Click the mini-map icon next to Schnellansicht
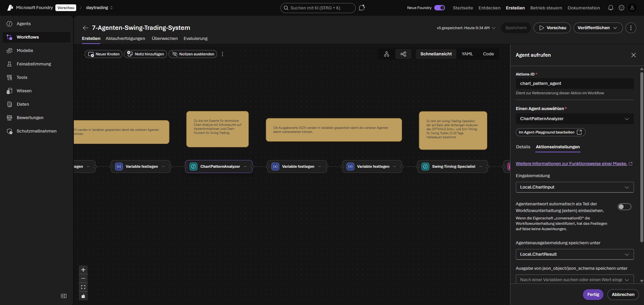This screenshot has width=644, height=305. pos(403,54)
